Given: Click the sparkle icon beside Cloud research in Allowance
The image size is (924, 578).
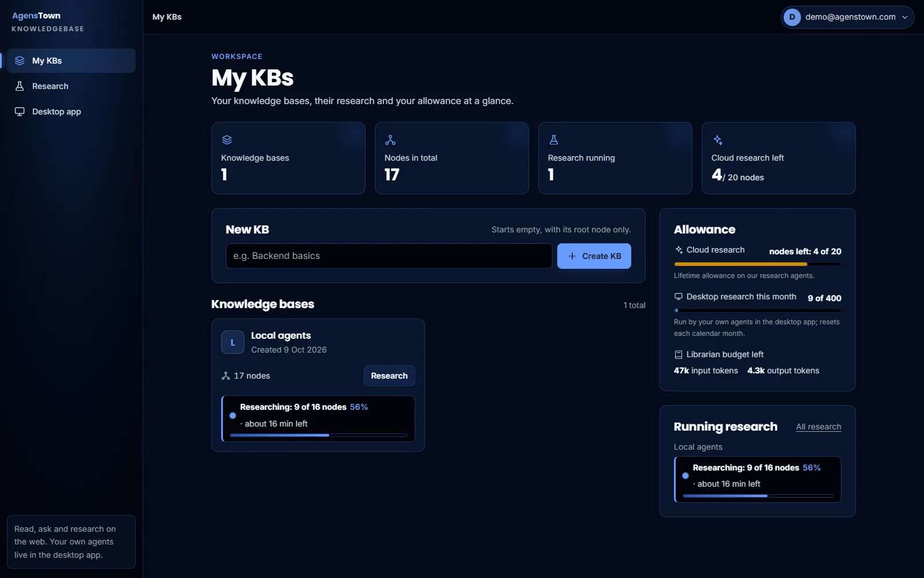Looking at the screenshot, I should [679, 250].
